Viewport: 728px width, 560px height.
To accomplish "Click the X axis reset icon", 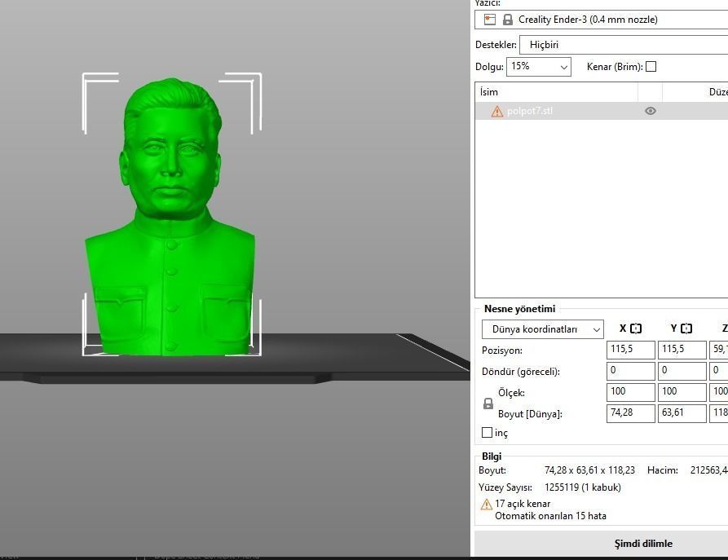I will point(636,329).
